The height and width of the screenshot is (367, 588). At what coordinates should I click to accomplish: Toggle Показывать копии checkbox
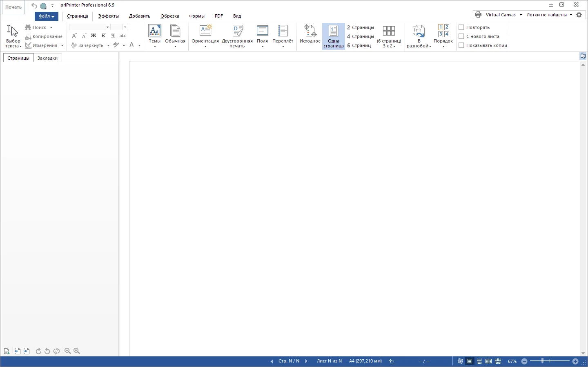[x=461, y=45]
